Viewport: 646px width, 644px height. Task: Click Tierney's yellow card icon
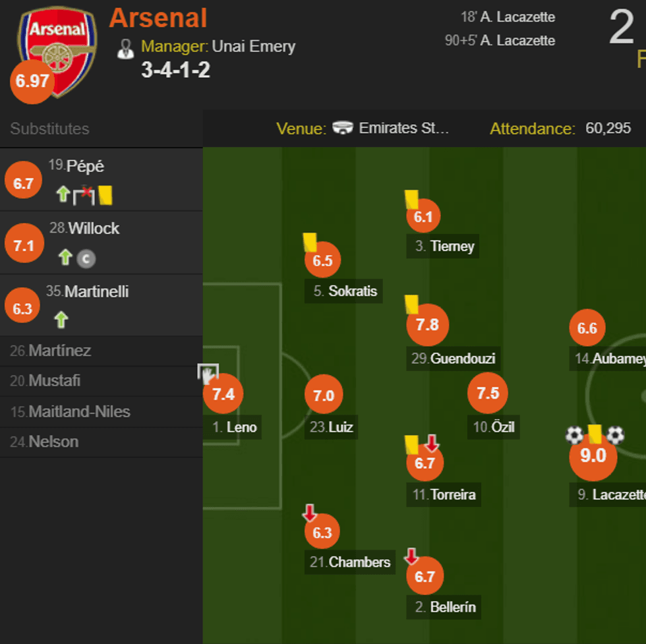click(x=412, y=198)
